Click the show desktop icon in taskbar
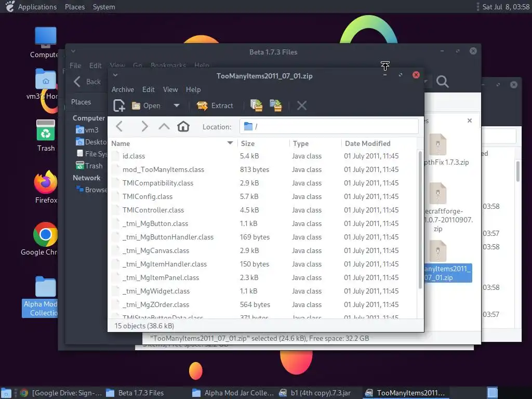Screen dimensions: 532x399 (6, 393)
